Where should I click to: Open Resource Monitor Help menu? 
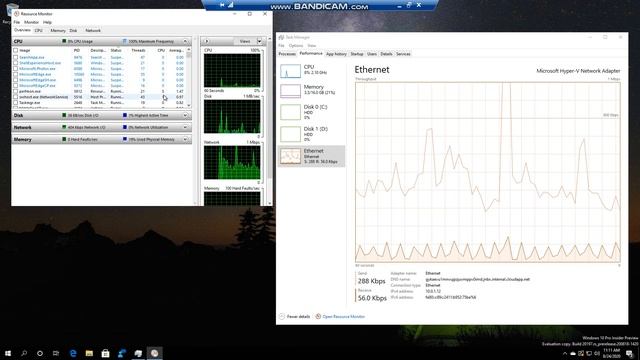pyautogui.click(x=47, y=22)
